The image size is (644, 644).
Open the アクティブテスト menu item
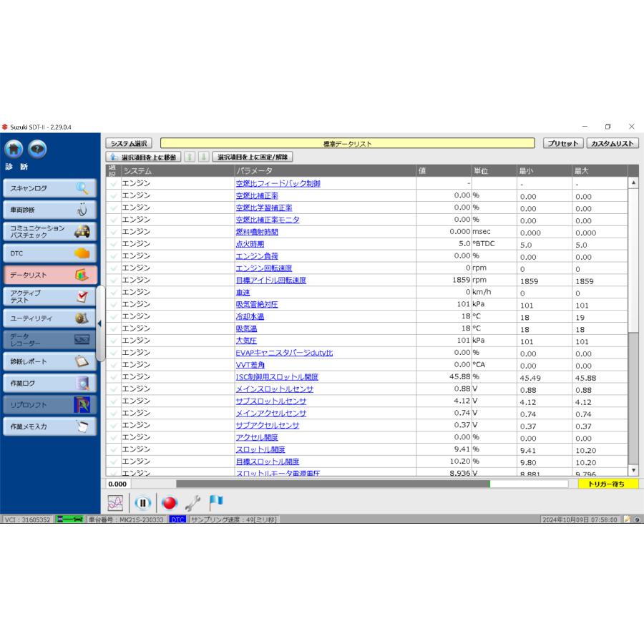point(50,296)
